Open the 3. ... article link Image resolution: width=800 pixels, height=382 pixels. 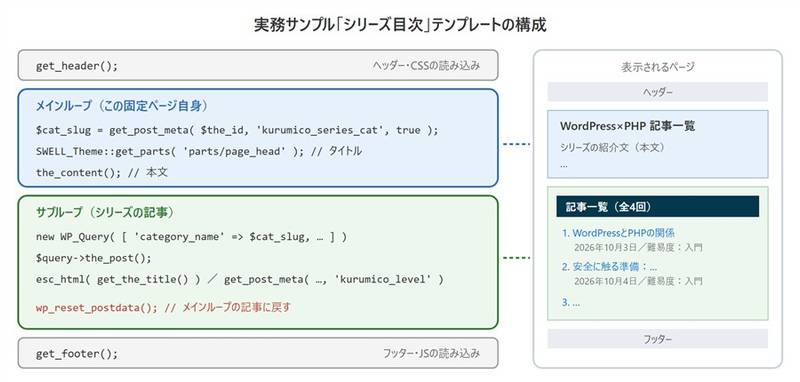[x=571, y=302]
